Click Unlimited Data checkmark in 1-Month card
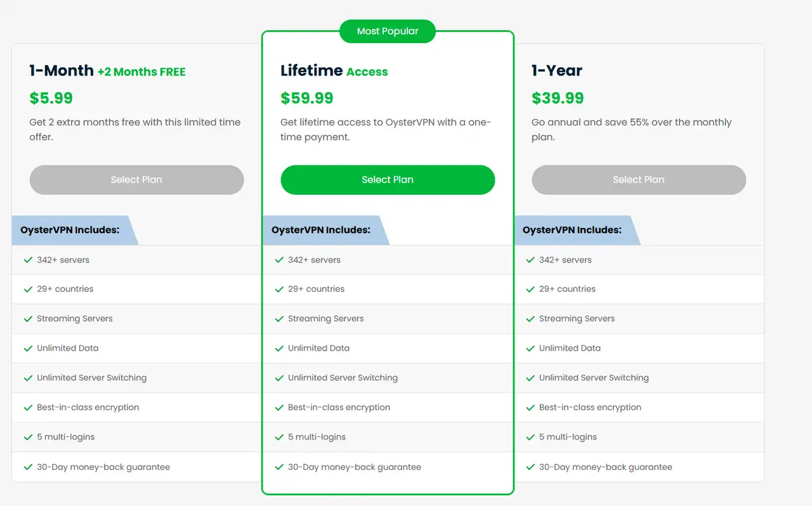Image resolution: width=812 pixels, height=506 pixels. (28, 348)
